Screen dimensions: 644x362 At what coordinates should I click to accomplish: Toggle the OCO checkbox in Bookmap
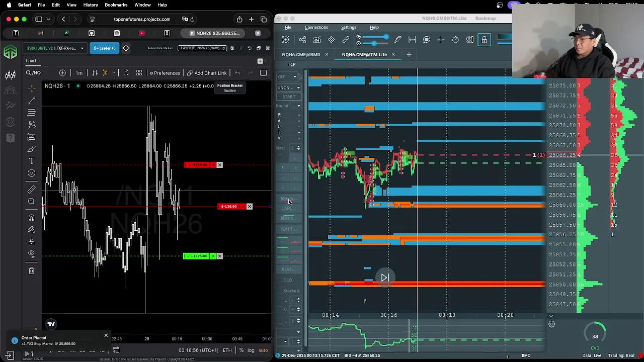pos(280,280)
